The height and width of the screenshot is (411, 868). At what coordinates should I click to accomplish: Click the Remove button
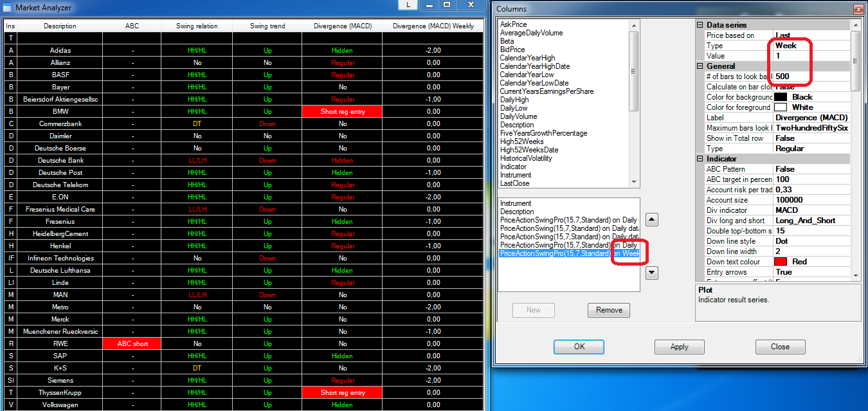[x=609, y=310]
